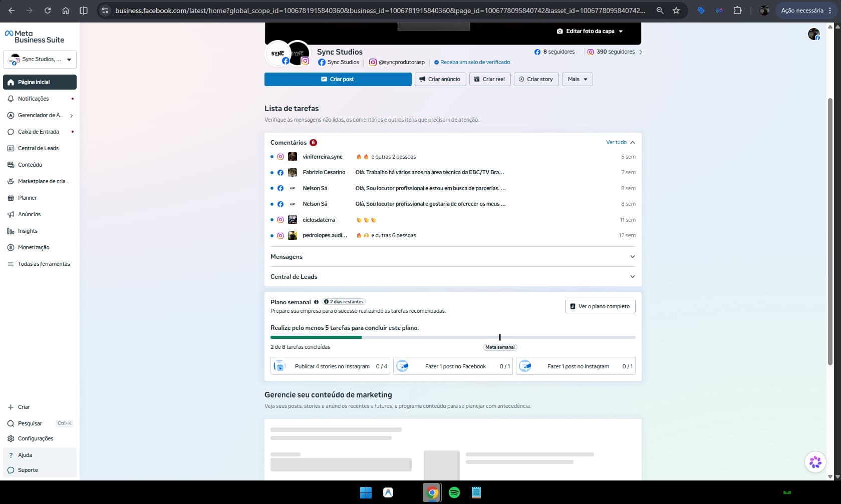
Task: Expand the Mensagens section
Action: coord(453,256)
